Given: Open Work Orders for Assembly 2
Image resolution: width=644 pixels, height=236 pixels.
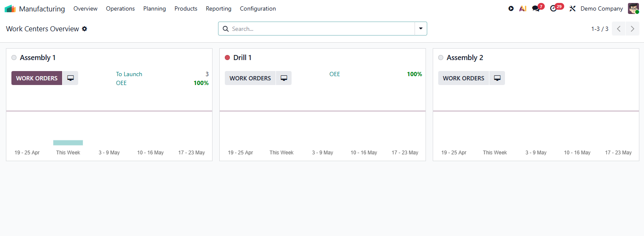Looking at the screenshot, I should (x=464, y=78).
